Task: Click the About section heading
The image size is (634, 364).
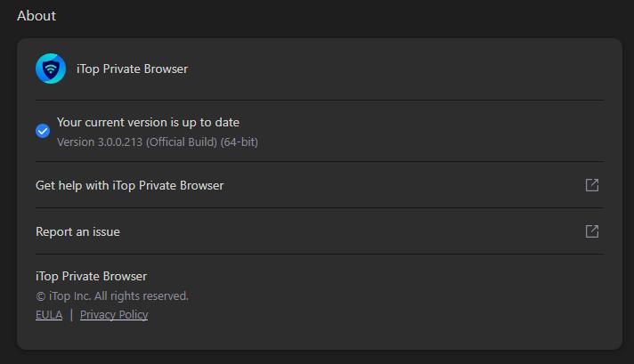Action: [x=37, y=16]
